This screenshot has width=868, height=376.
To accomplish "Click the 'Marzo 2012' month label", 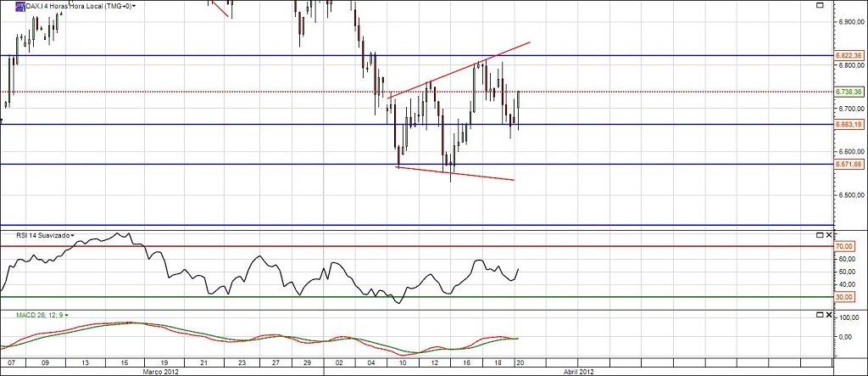I will point(160,372).
